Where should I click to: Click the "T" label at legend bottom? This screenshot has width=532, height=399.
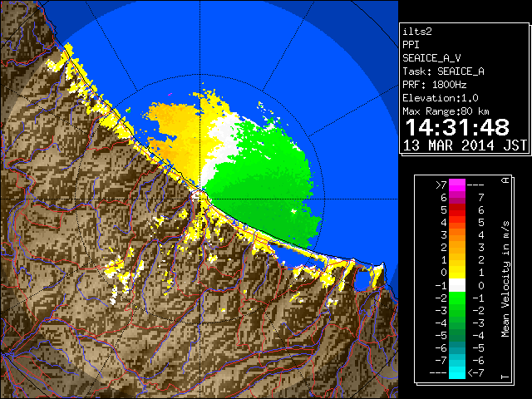505,377
